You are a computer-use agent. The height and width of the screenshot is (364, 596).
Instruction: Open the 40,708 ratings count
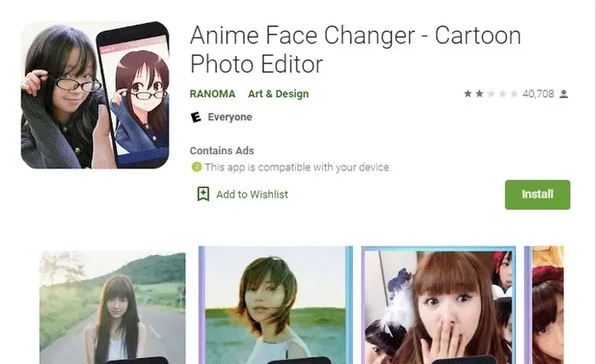click(x=538, y=94)
